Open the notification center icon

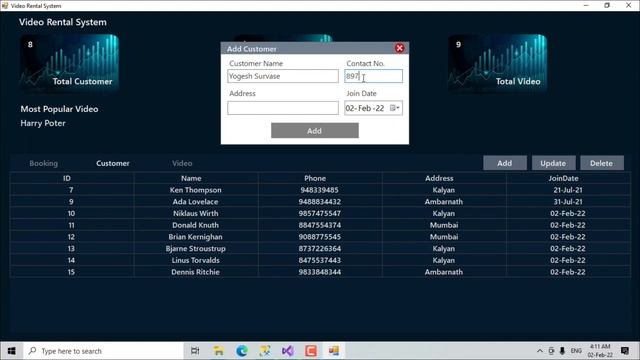(x=625, y=351)
